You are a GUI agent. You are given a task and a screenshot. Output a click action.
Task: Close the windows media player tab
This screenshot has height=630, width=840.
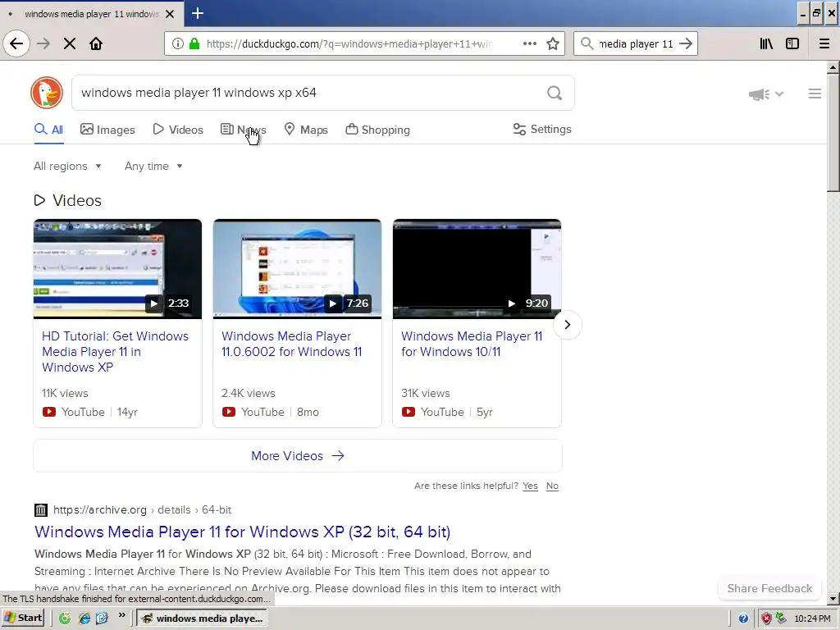coord(170,14)
